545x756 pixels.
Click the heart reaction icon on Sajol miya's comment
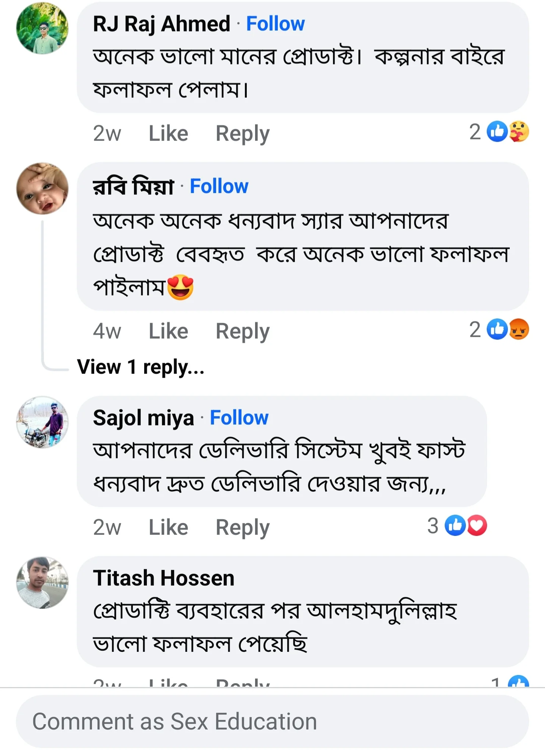click(x=477, y=526)
